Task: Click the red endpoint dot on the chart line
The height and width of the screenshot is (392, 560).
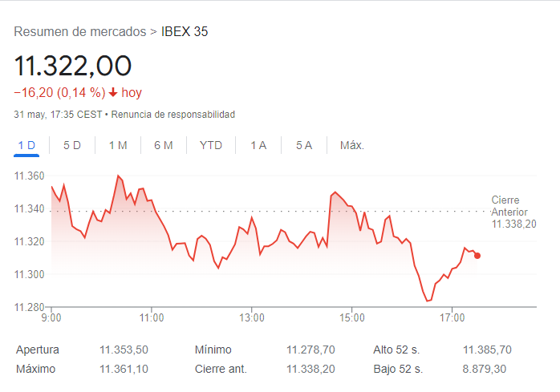Action: [x=477, y=256]
